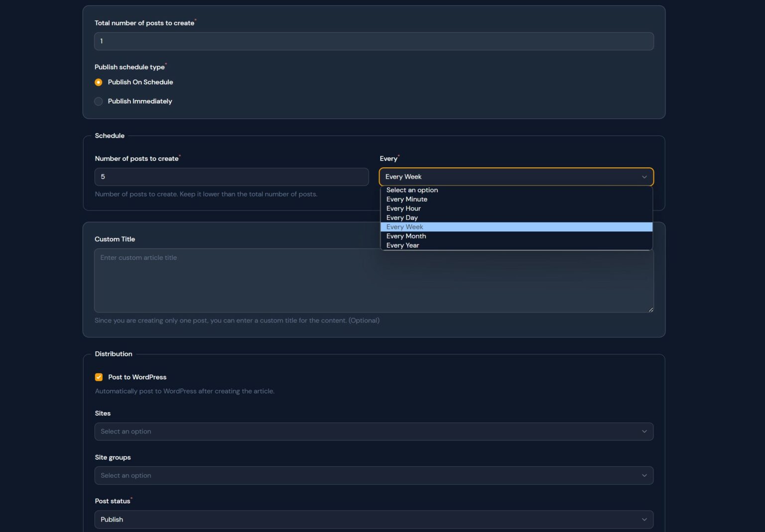Select the 'Select an option' placeholder entry

point(412,190)
